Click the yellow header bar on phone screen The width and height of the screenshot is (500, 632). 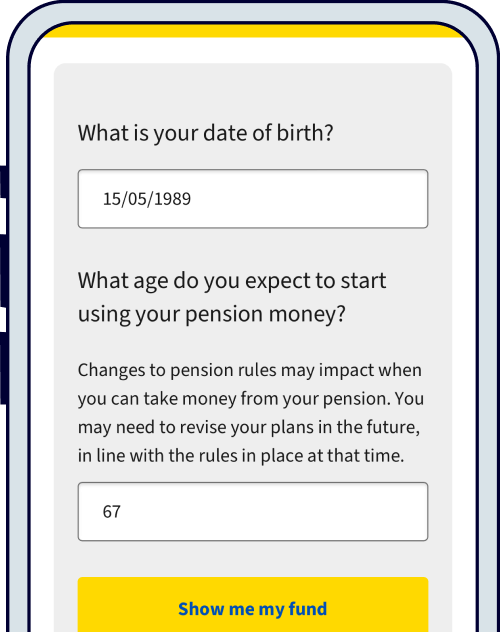(x=253, y=31)
